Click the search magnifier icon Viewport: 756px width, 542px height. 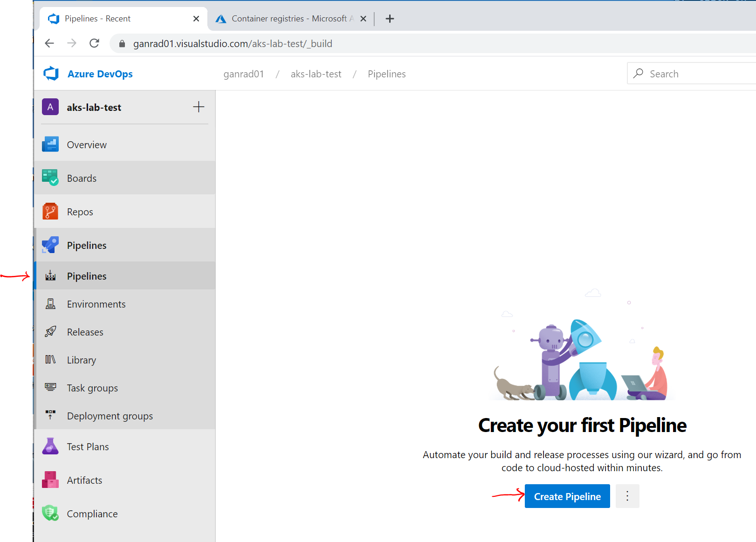coord(638,74)
